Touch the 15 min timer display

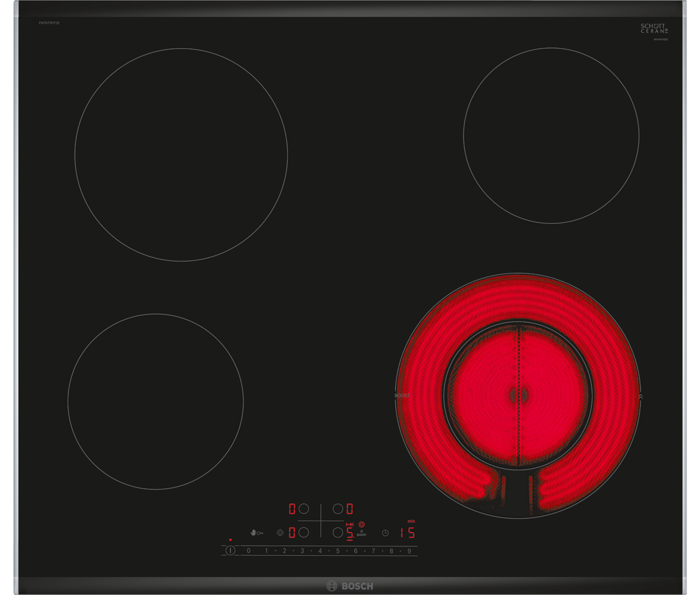pos(408,533)
